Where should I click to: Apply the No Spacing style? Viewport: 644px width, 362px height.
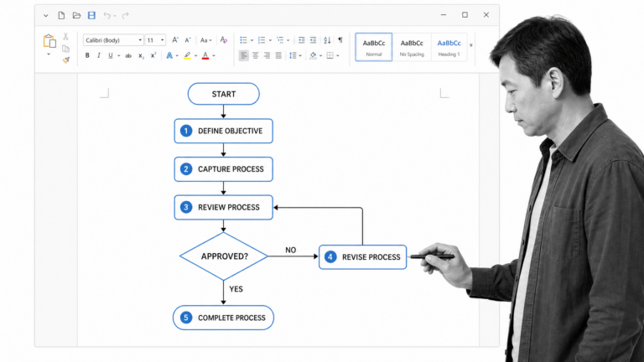(412, 47)
